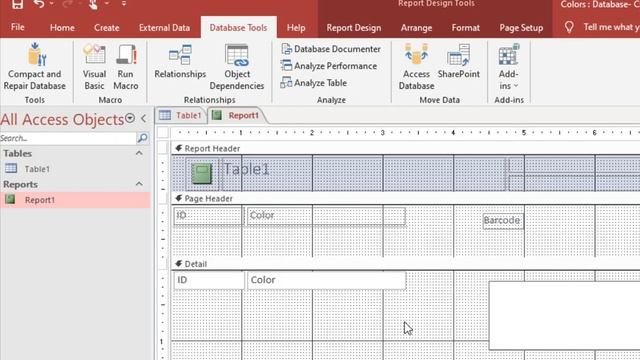Image resolution: width=640 pixels, height=360 pixels.
Task: Open the File menu
Action: 18,27
